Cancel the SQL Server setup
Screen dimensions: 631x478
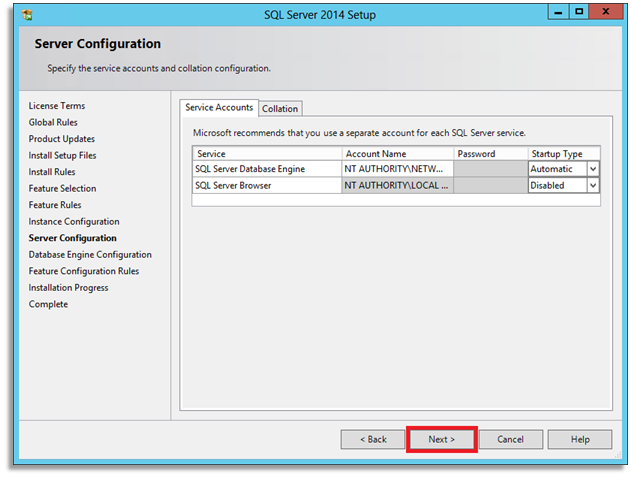pyautogui.click(x=510, y=439)
